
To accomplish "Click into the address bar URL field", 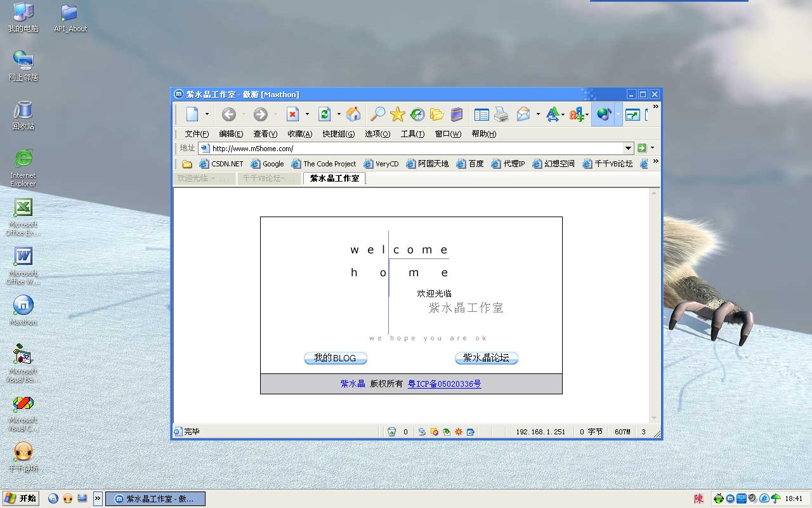I will (416, 148).
